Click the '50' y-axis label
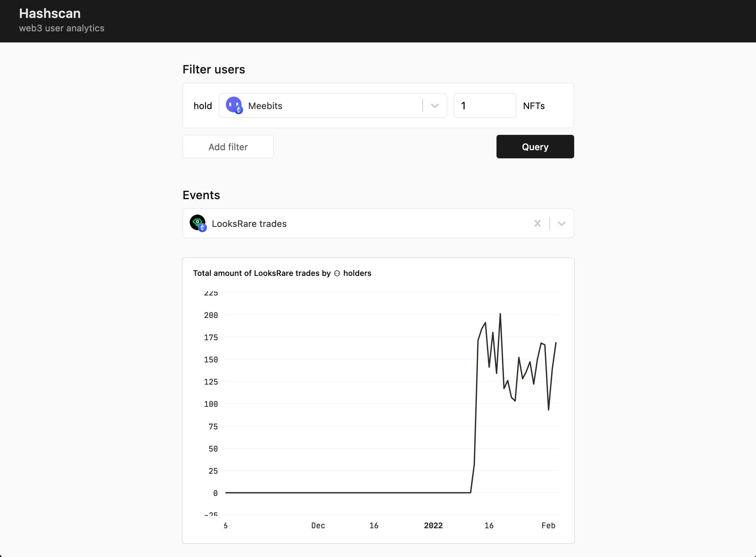 tap(213, 449)
